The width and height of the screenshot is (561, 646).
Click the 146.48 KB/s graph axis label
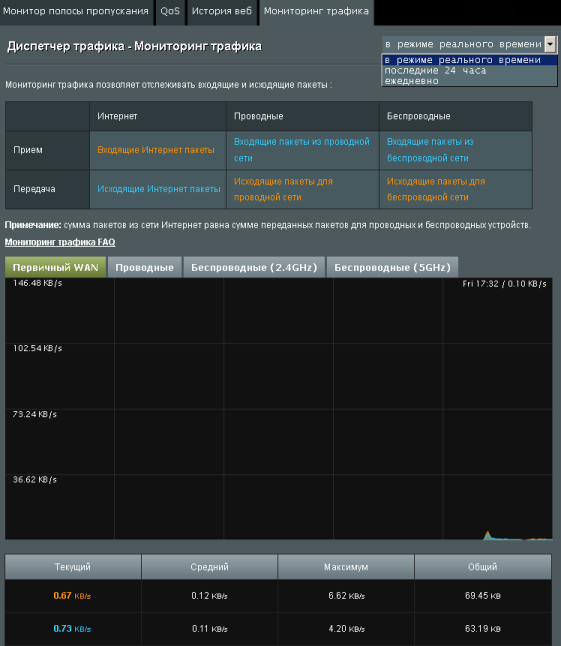(37, 283)
